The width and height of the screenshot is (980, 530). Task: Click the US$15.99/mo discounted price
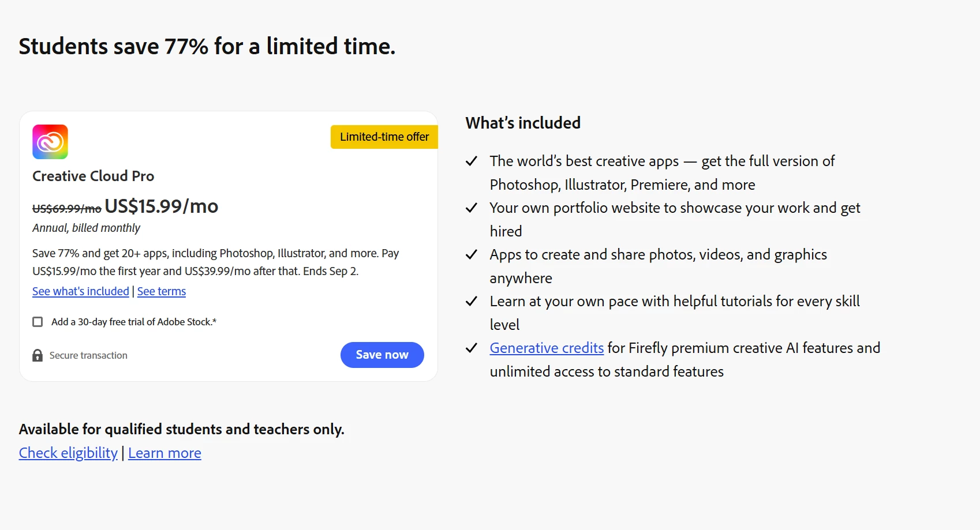click(x=162, y=206)
